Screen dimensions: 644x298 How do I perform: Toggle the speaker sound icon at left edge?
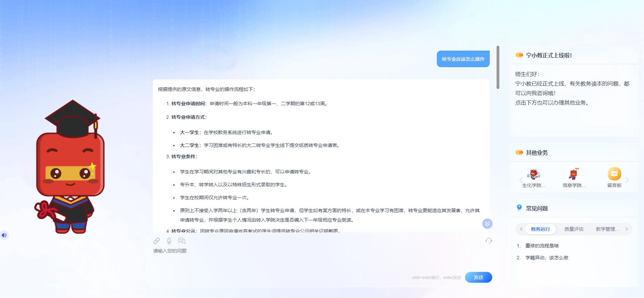[4, 235]
